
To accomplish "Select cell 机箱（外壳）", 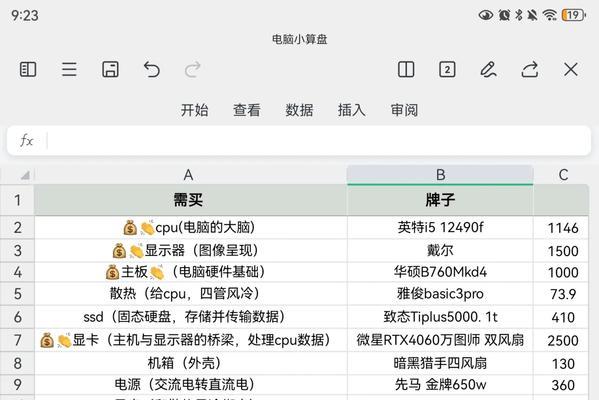I will click(191, 363).
